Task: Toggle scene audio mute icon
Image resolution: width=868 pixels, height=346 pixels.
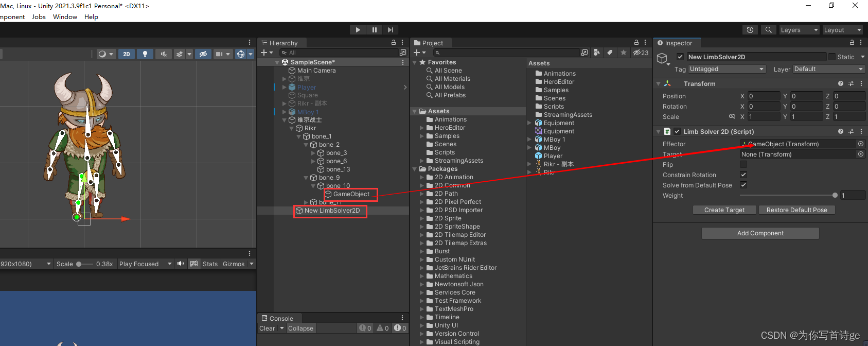Action: (x=164, y=54)
